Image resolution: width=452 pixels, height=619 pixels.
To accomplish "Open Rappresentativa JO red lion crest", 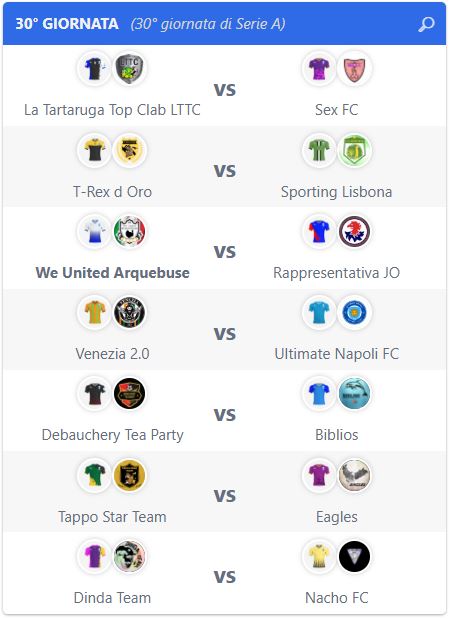I will pyautogui.click(x=354, y=231).
